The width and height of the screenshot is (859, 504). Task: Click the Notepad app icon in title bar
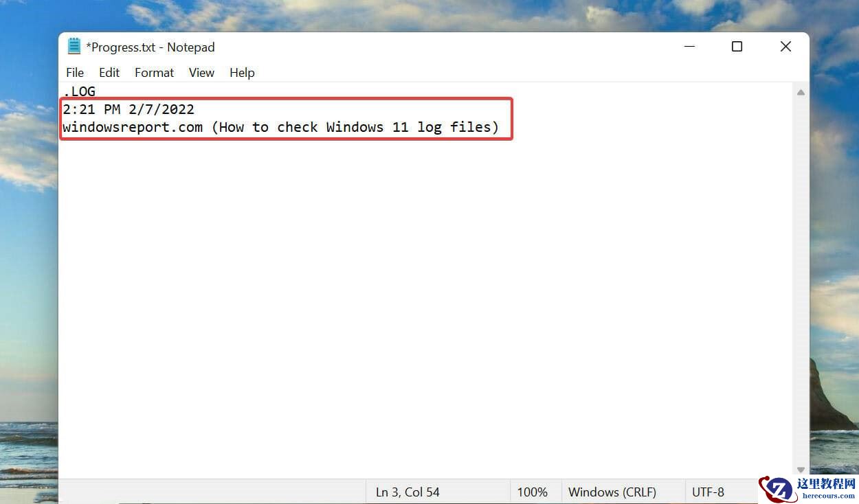tap(74, 47)
